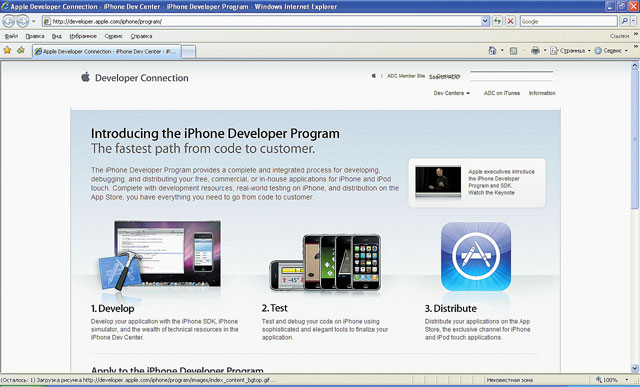Click the red Stop loading icon
Screen dimensions: 640x387
pyautogui.click(x=510, y=21)
